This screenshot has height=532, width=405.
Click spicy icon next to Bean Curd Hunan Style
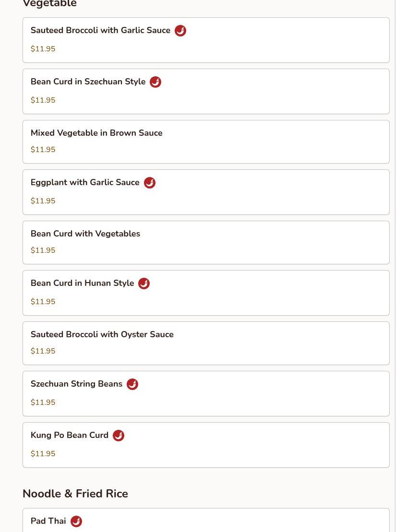[x=144, y=284]
